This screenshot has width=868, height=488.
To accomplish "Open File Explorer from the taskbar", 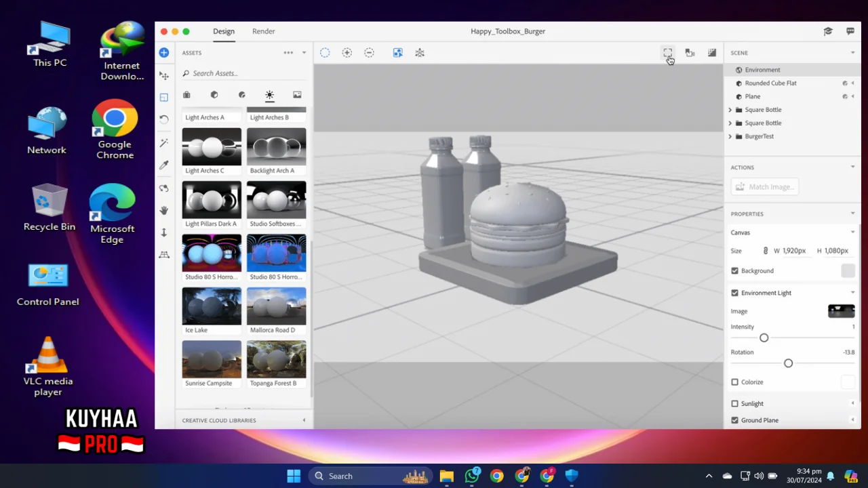I will click(x=446, y=476).
